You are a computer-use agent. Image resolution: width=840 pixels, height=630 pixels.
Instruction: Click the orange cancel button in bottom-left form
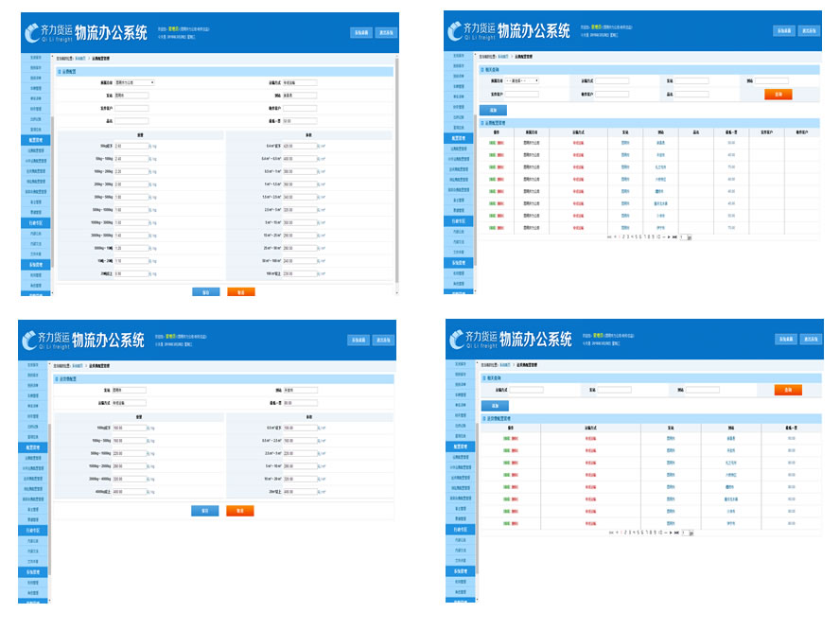click(239, 511)
